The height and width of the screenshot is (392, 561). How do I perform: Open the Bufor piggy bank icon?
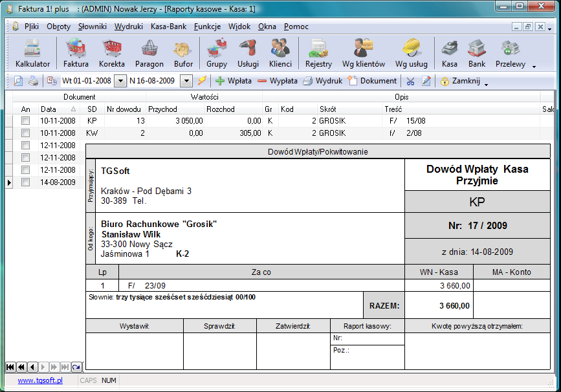click(183, 53)
